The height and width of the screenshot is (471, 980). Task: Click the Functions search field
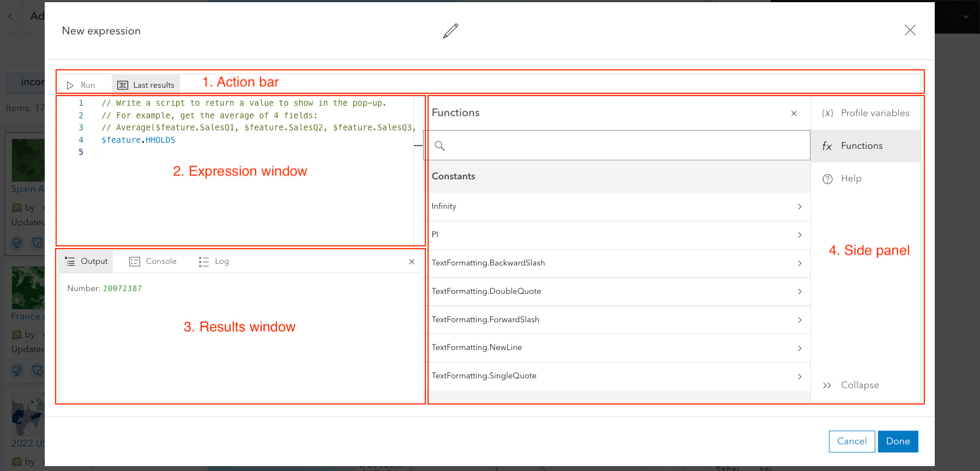[622, 146]
